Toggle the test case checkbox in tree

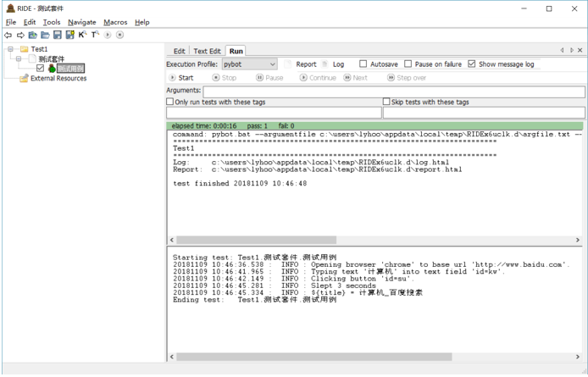click(x=41, y=69)
